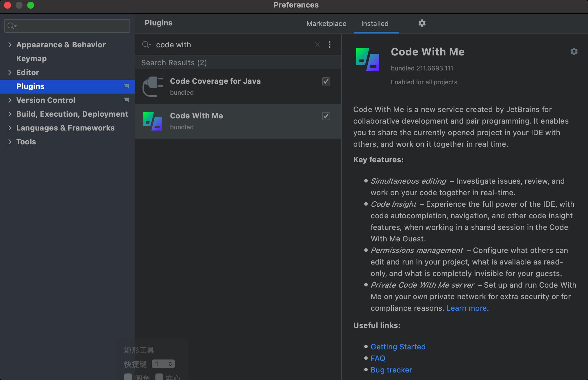Uncheck the Code With Me plugin checkbox

click(326, 116)
